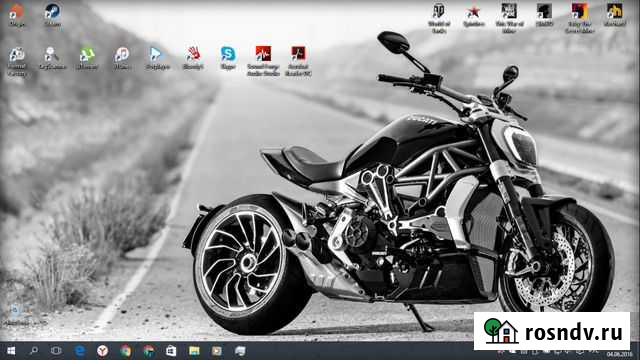
Task: Open the Origin desktop shortcut
Action: point(16,15)
